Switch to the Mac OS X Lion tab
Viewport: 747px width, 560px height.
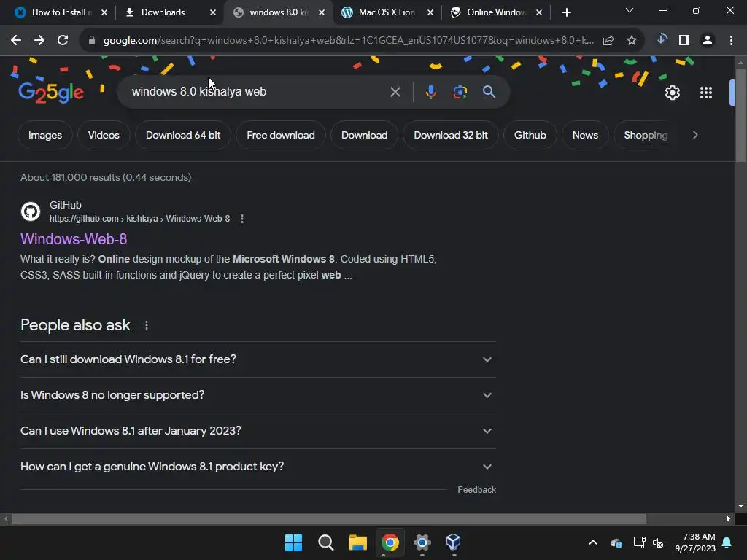point(387,13)
